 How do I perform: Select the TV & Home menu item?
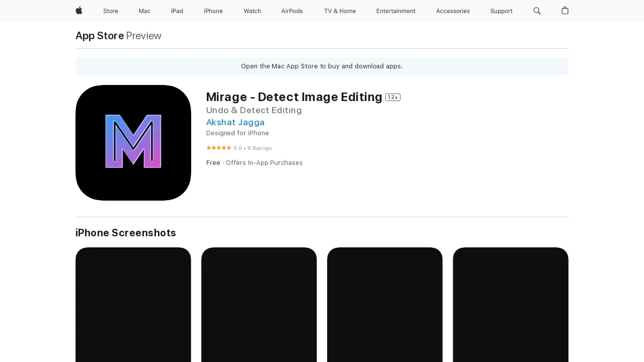coord(340,11)
